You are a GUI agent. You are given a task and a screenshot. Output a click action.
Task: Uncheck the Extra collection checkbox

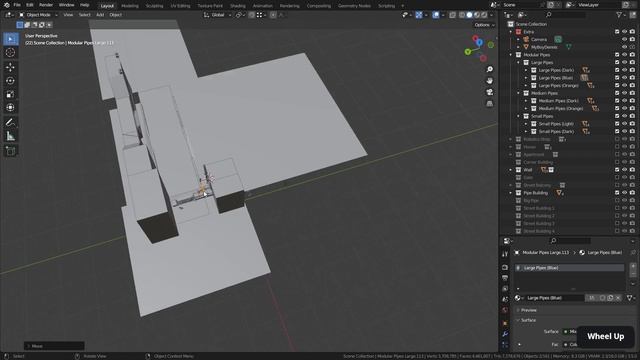click(x=617, y=31)
